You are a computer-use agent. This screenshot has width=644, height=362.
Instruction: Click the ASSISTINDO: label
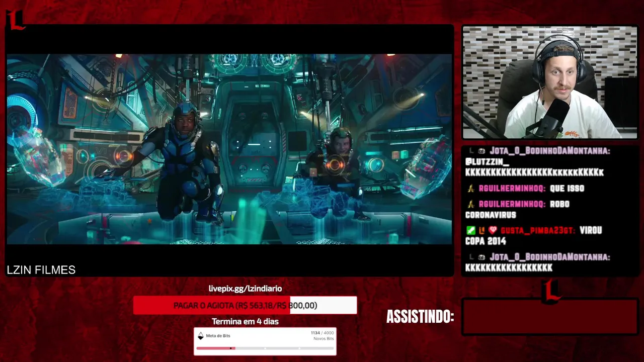(x=420, y=317)
